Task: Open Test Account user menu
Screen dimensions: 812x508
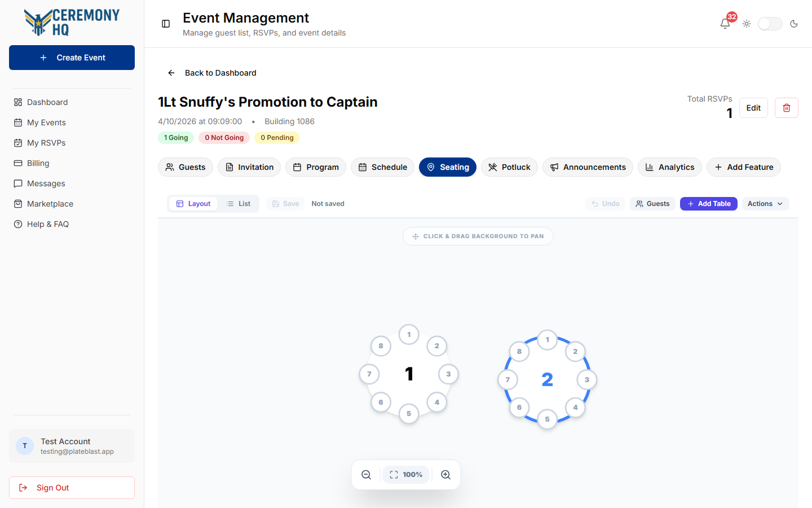Action: pos(72,446)
